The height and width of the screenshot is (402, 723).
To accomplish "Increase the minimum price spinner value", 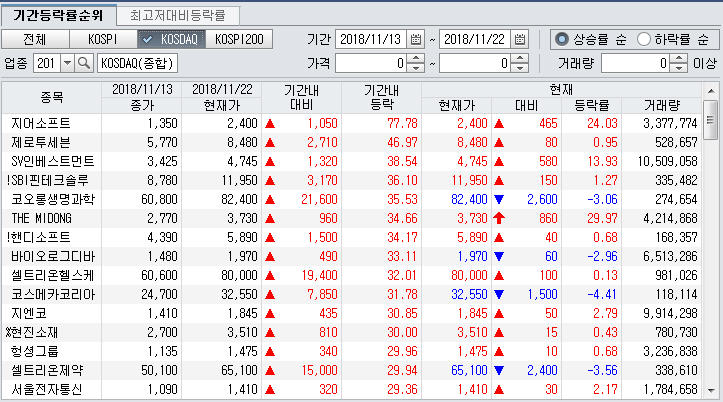I will pyautogui.click(x=415, y=58).
